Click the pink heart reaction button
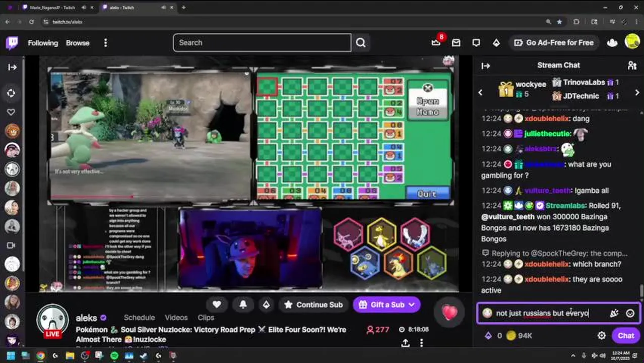Image resolution: width=644 pixels, height=363 pixels. tap(449, 313)
